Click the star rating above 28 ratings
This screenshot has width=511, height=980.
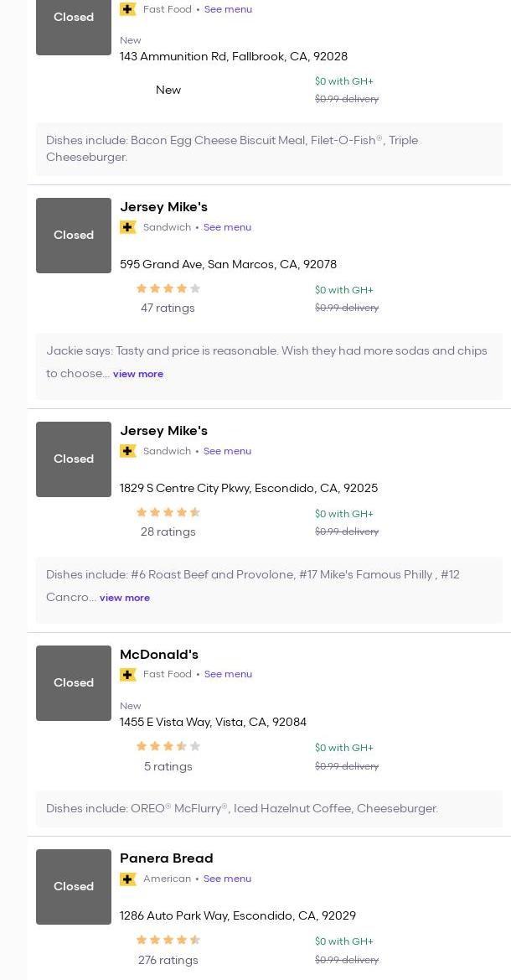click(x=168, y=512)
